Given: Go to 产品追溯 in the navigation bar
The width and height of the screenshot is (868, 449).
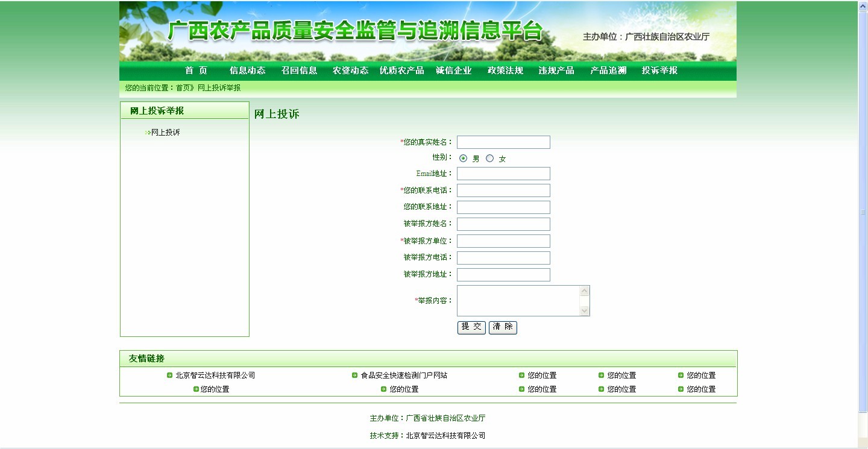Looking at the screenshot, I should coord(608,71).
